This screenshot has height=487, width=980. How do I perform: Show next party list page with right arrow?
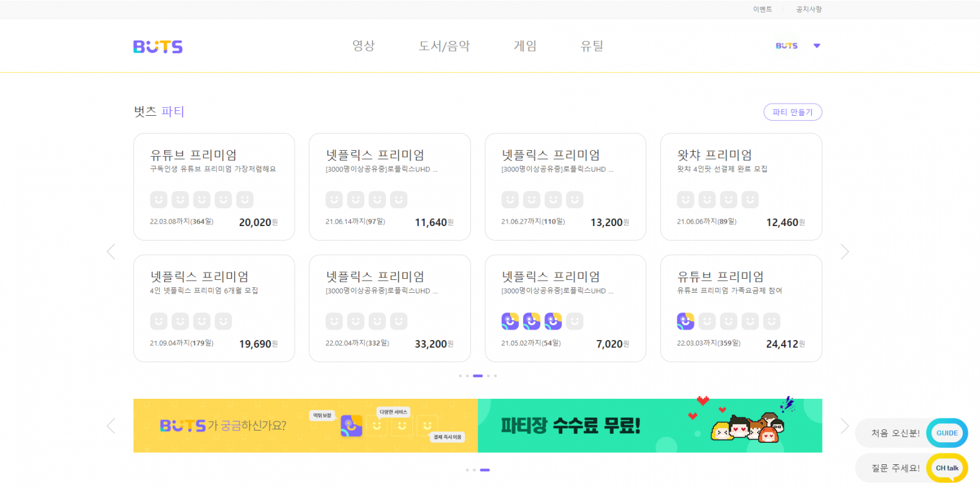point(845,252)
